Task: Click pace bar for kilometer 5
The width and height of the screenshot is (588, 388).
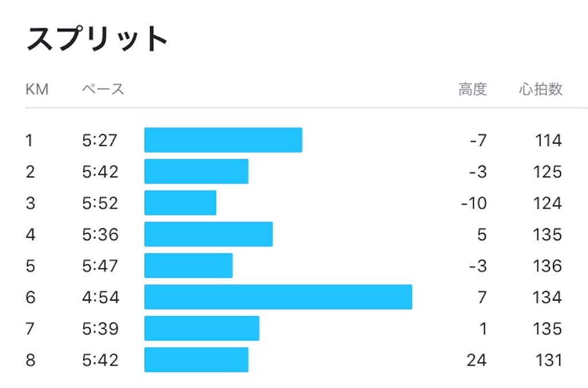Action: pyautogui.click(x=188, y=266)
